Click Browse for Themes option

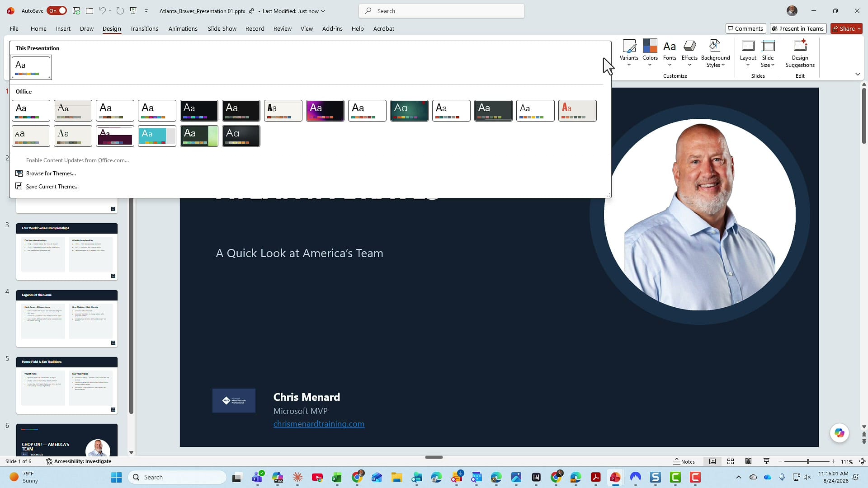click(51, 174)
